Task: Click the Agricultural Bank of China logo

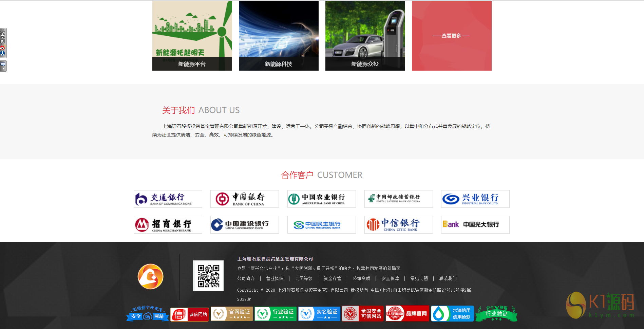Action: [322, 199]
